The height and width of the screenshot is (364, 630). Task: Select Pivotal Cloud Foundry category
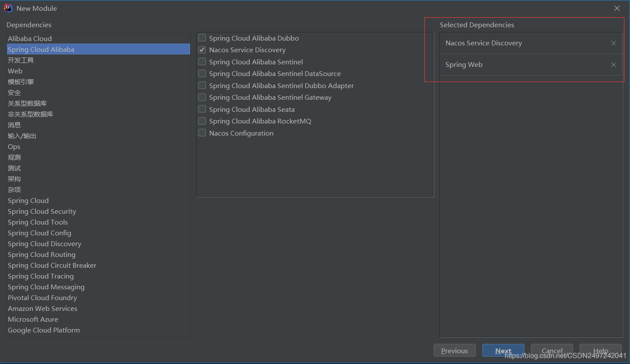coord(99,298)
